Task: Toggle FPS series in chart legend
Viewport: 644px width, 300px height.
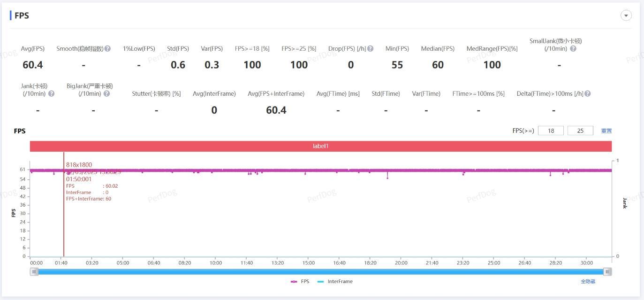Action: click(x=300, y=282)
